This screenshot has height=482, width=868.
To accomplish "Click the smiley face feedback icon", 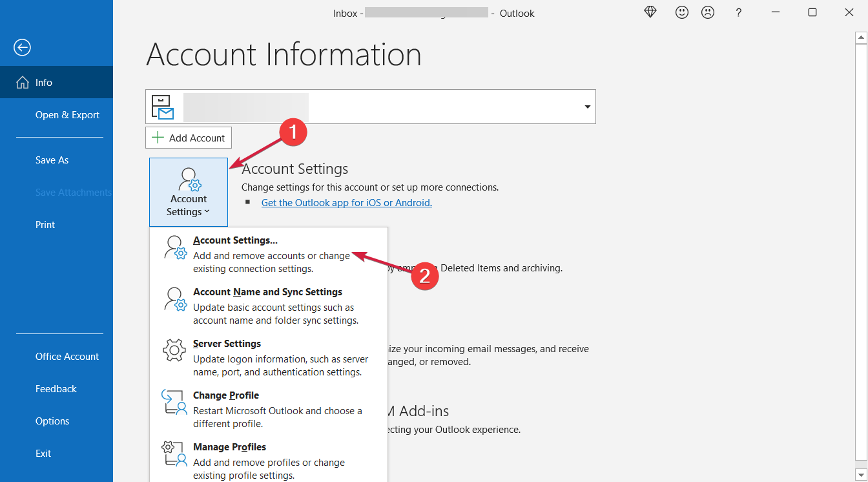I will [x=681, y=12].
